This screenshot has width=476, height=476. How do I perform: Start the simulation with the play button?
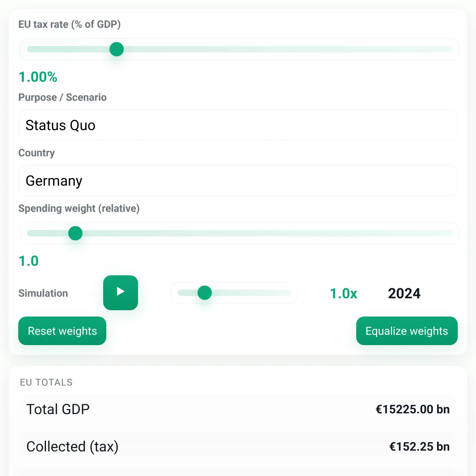click(x=121, y=293)
